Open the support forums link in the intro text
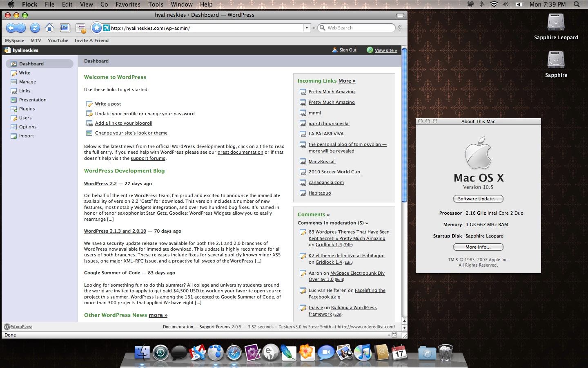588x368 pixels. (148, 158)
